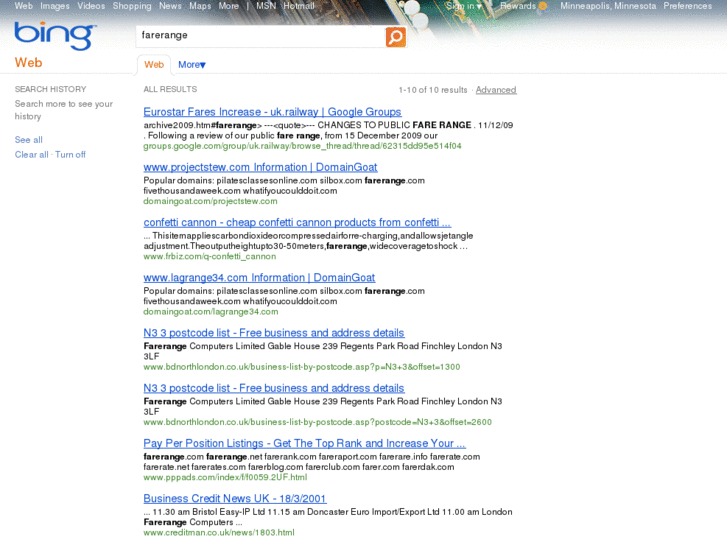
Task: Open Pay Per Position Listings result
Action: point(304,443)
